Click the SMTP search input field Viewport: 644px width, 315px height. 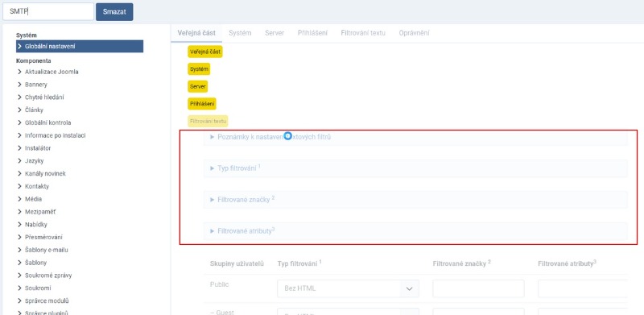pos(48,12)
